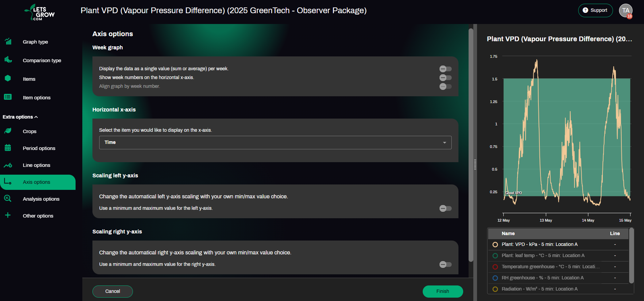
Task: Enable min/max values for left y-axis
Action: [445, 208]
